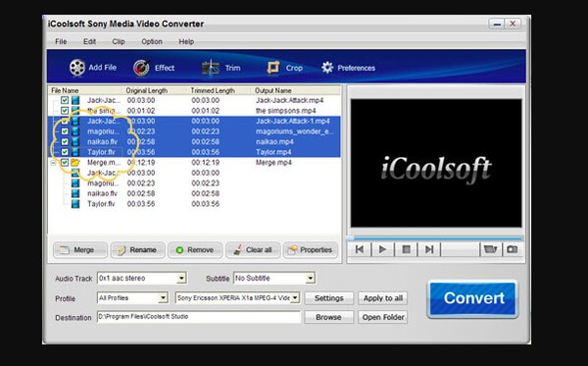Click the Remove button
Viewport: 588px width, 366px height.
(x=195, y=250)
